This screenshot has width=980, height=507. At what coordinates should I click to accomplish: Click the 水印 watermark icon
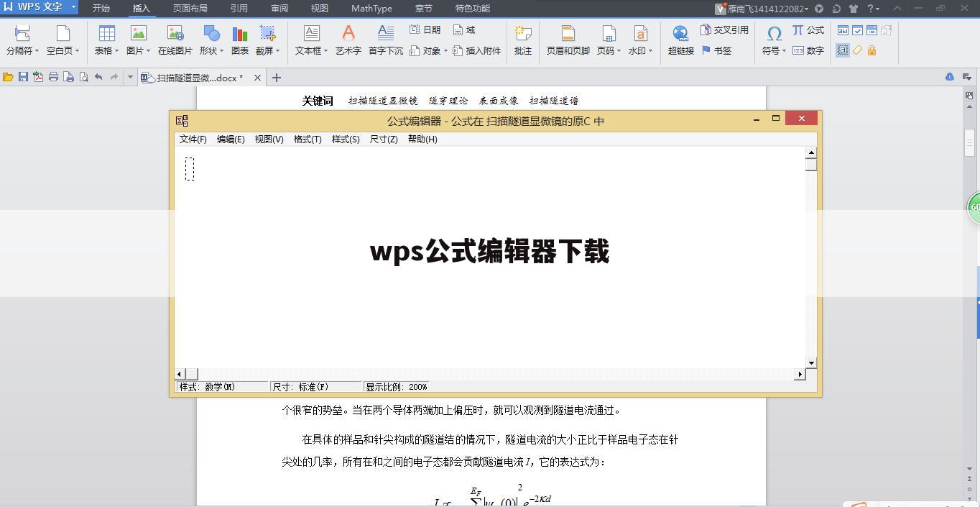pyautogui.click(x=640, y=34)
